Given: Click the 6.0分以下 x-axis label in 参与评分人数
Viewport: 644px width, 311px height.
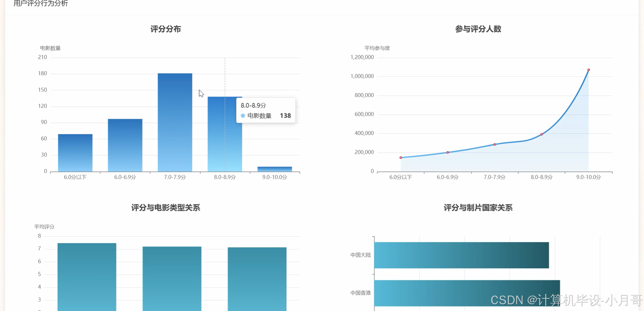Looking at the screenshot, I should [401, 177].
